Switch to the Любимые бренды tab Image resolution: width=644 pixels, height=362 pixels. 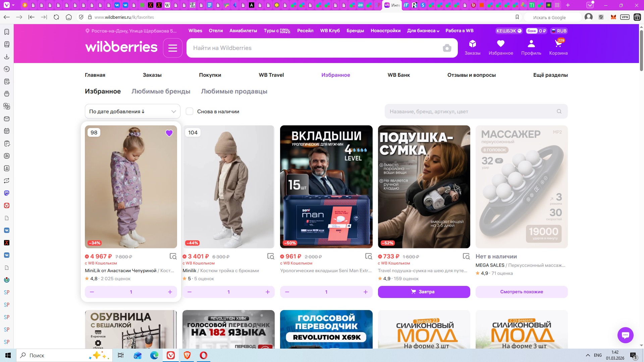point(161,92)
